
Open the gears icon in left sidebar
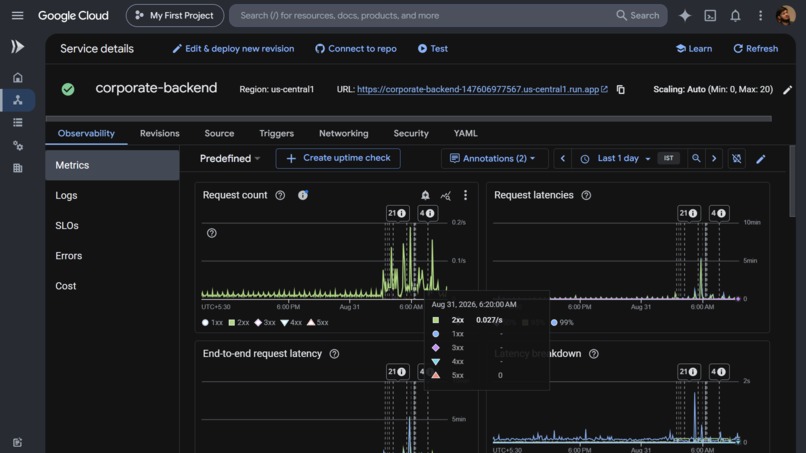tap(17, 146)
